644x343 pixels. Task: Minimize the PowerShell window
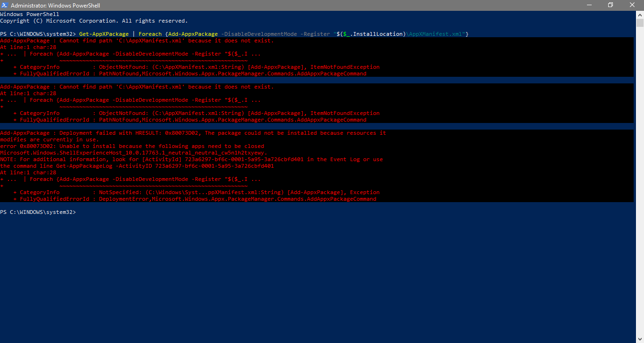pyautogui.click(x=589, y=5)
